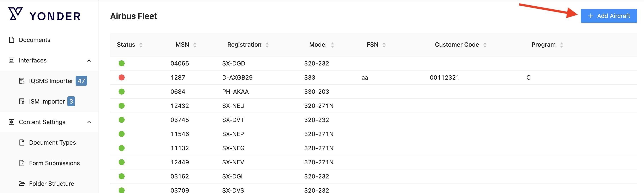Collapse the Interfaces menu chevron

89,61
